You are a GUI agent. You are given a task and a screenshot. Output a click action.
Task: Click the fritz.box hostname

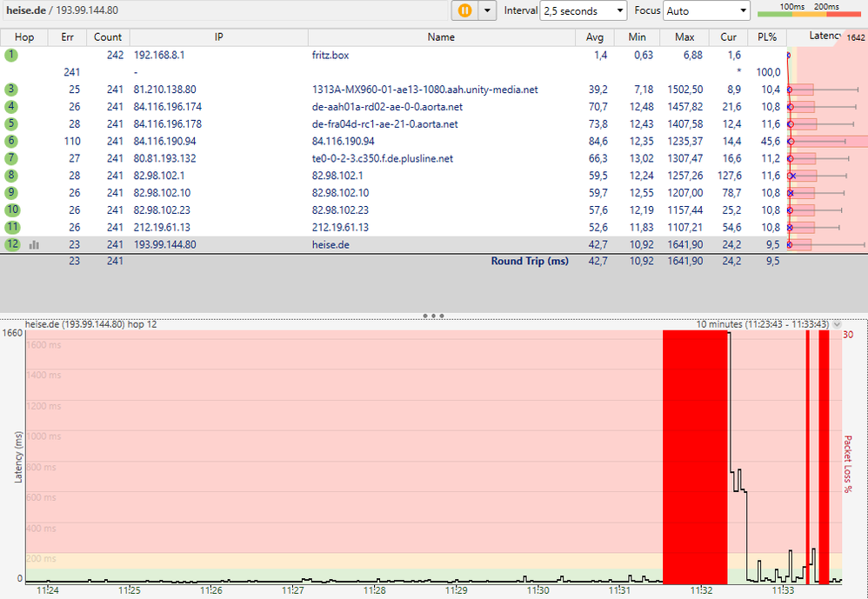(x=331, y=56)
